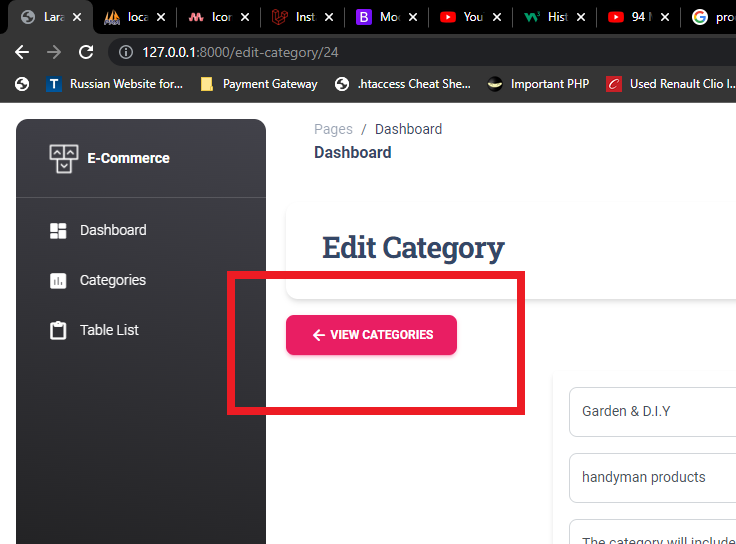Screen dimensions: 736x544
Task: Open Payment Gateway bookmark folder
Action: coord(259,84)
